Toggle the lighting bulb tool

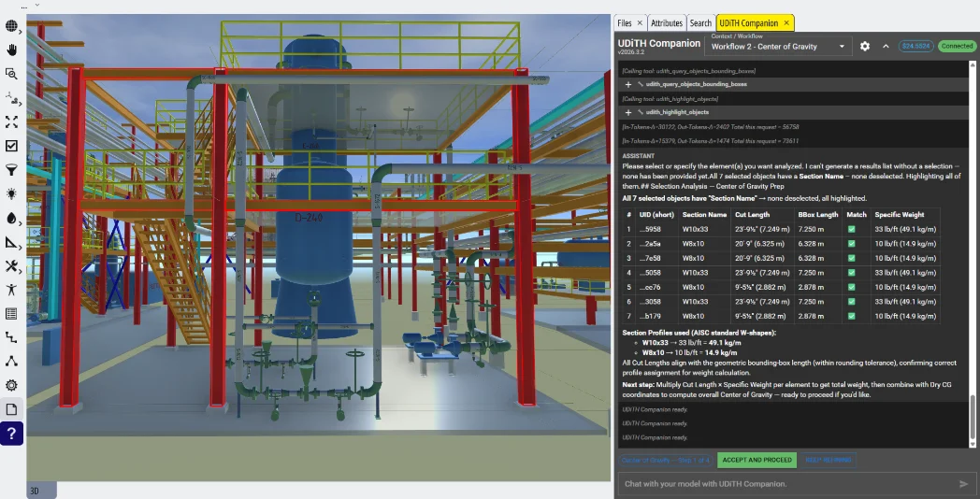pos(11,193)
